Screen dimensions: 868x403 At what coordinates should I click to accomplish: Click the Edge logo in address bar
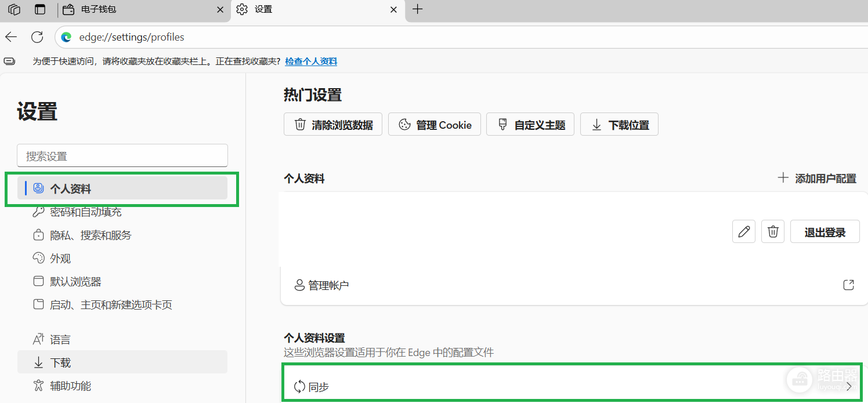click(67, 37)
